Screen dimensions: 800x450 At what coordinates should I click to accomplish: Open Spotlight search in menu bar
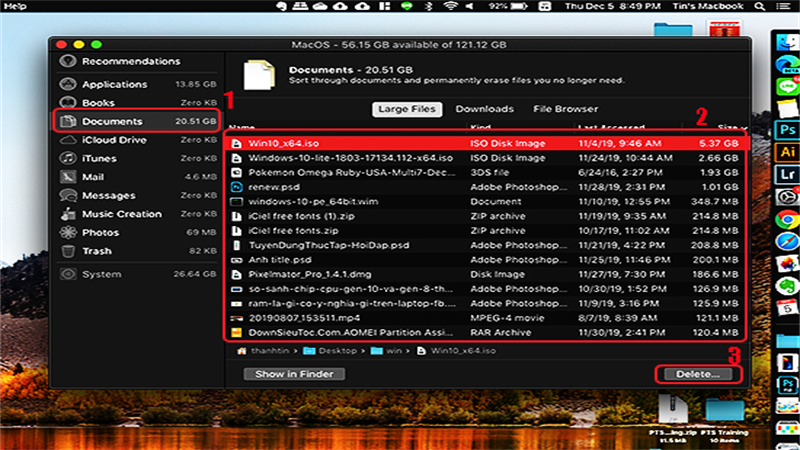coord(759,6)
